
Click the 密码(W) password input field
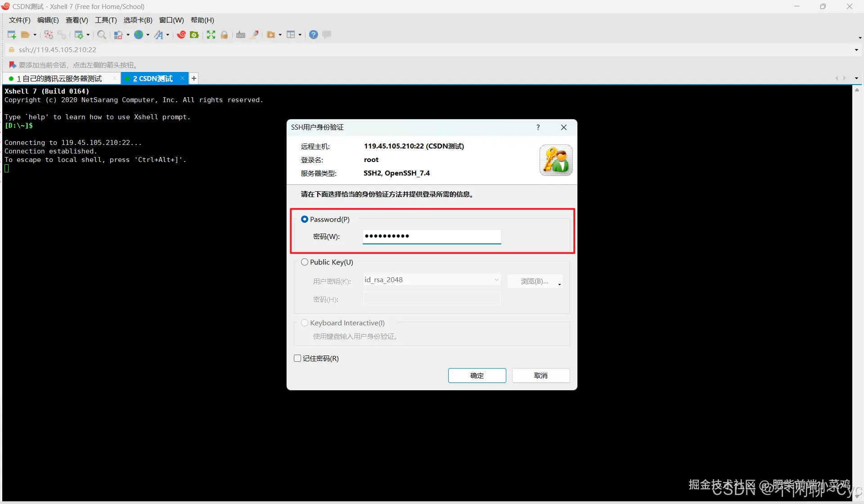431,236
